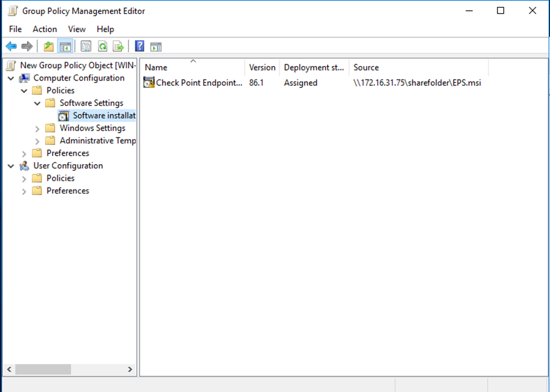Click the Computer Configuration monitor icon
The width and height of the screenshot is (550, 392).
(x=24, y=78)
